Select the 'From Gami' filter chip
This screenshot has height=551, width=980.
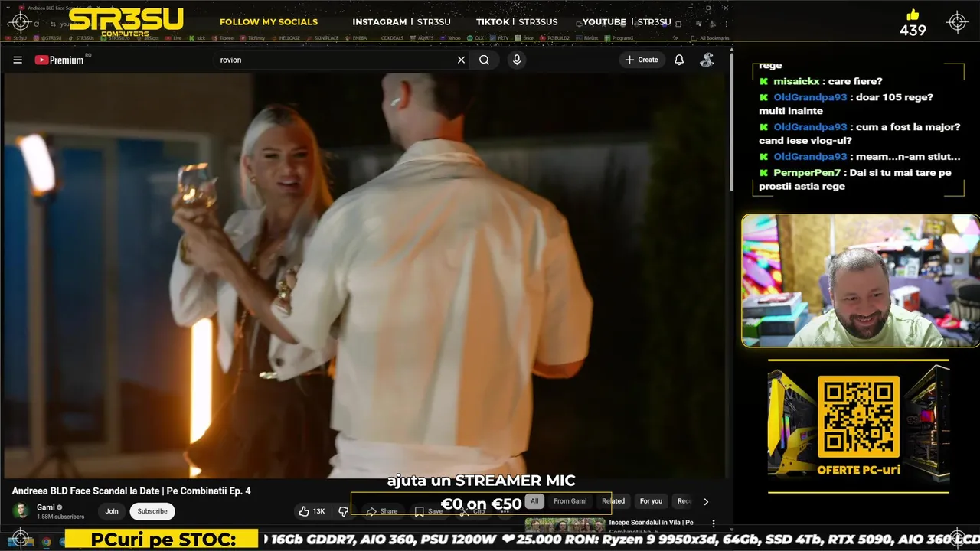pyautogui.click(x=570, y=501)
